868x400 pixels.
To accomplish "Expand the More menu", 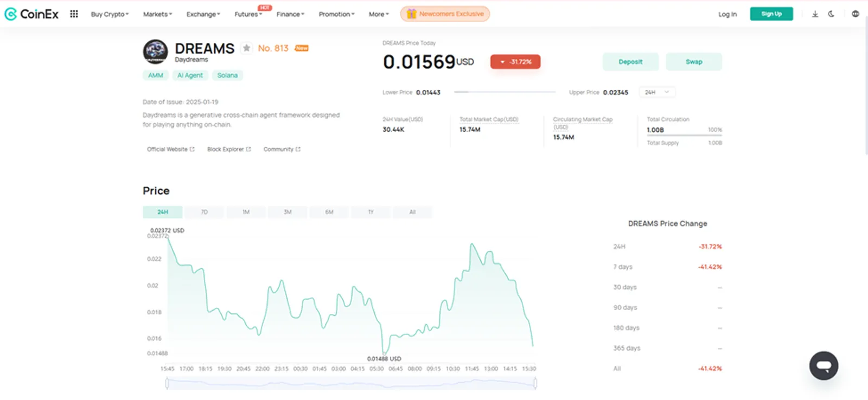I will click(x=379, y=14).
